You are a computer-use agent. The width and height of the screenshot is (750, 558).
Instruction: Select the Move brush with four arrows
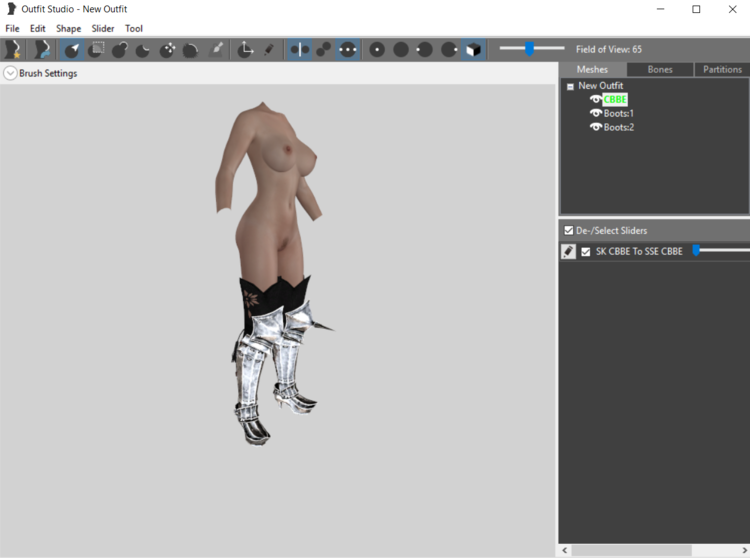[167, 49]
